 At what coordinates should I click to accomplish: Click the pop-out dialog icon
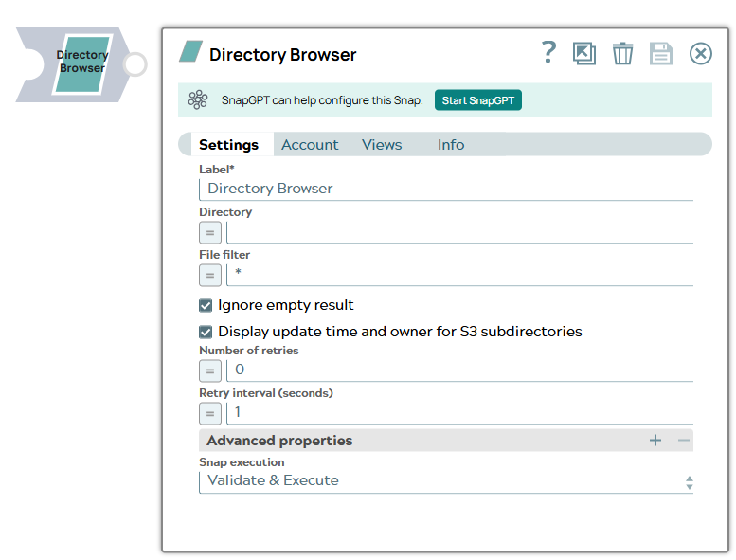(584, 54)
